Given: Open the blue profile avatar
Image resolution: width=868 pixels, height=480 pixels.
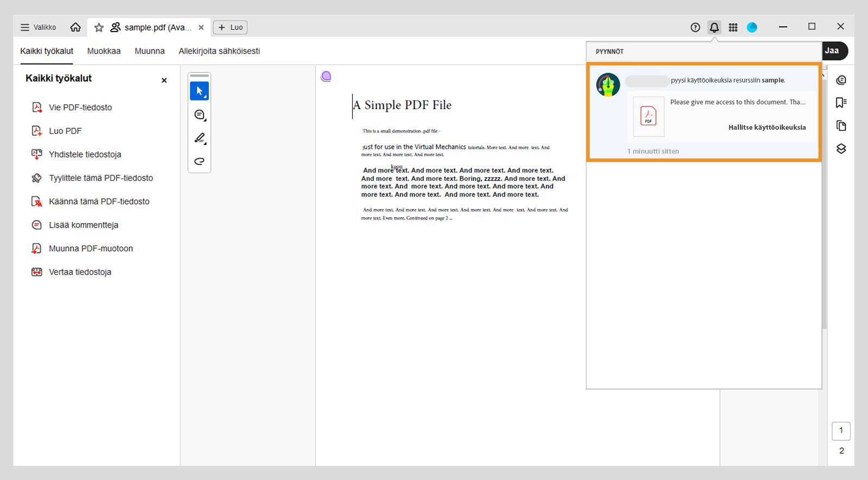Looking at the screenshot, I should click(x=752, y=27).
